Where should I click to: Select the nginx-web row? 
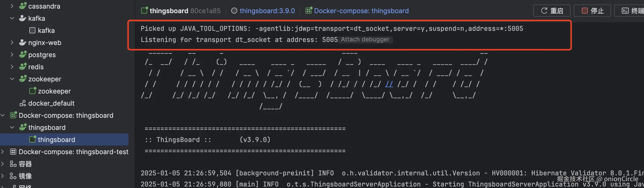[64, 42]
